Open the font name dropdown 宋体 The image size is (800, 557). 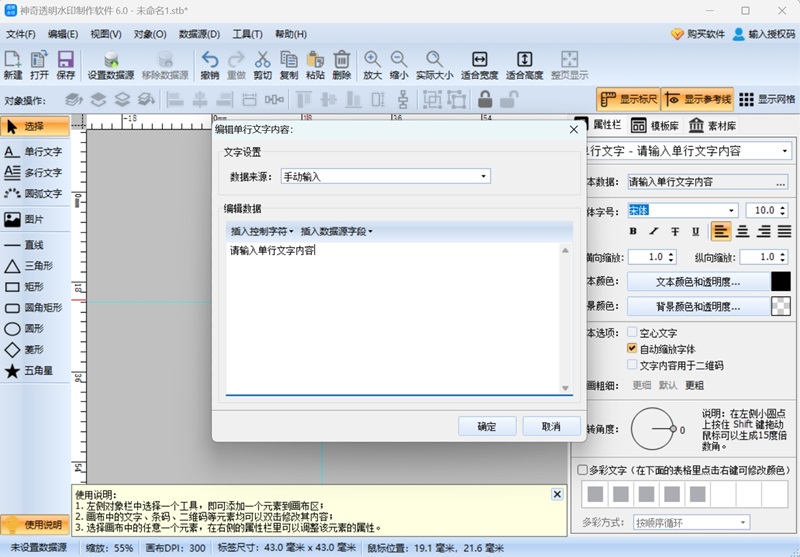683,210
